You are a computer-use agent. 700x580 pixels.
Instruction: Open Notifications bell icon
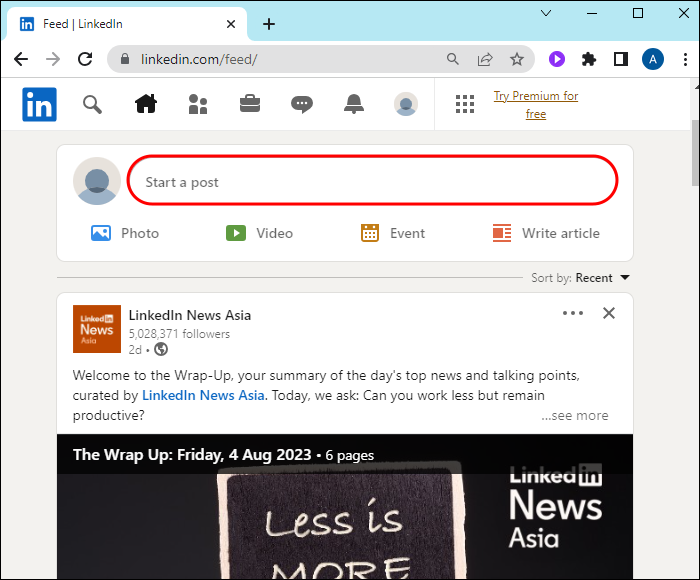click(354, 104)
